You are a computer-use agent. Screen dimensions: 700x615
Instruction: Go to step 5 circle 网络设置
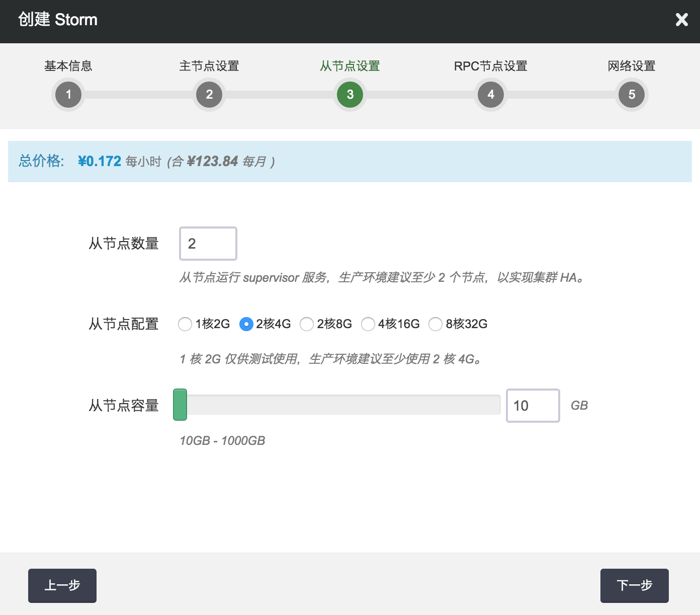(x=632, y=95)
